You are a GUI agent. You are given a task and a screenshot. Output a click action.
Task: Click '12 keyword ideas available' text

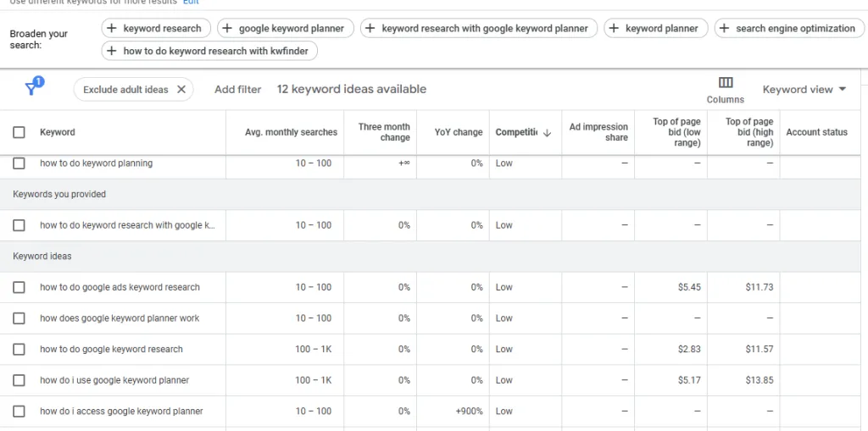(352, 89)
